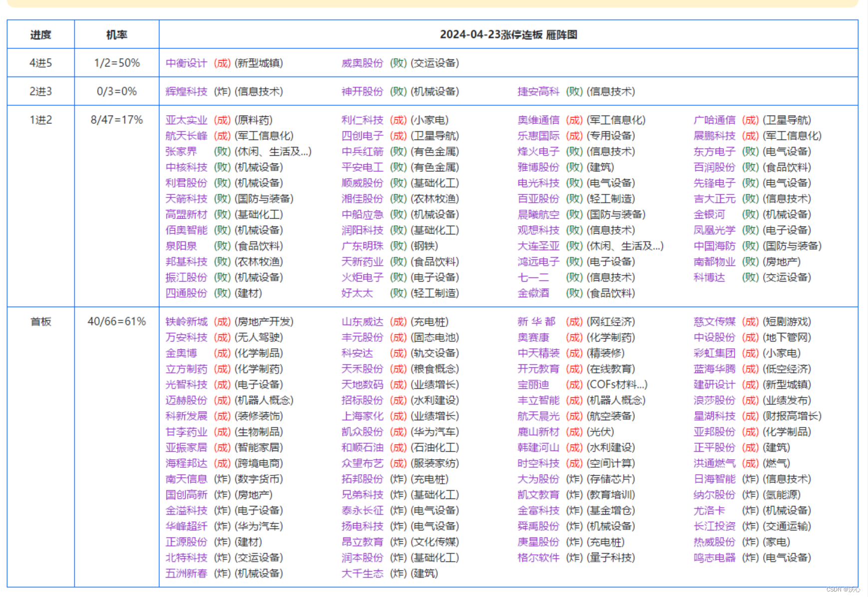Select the 8/47=17% probability cell
Screen dimensions: 868x597
117,120
